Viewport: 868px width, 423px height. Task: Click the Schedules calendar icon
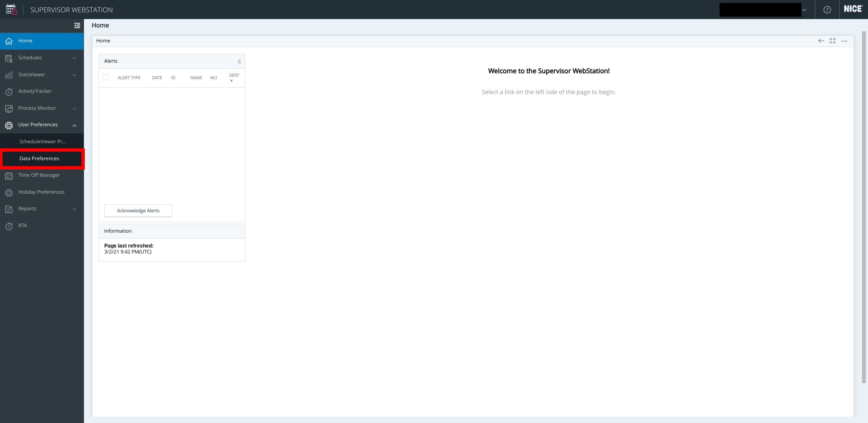(x=9, y=58)
